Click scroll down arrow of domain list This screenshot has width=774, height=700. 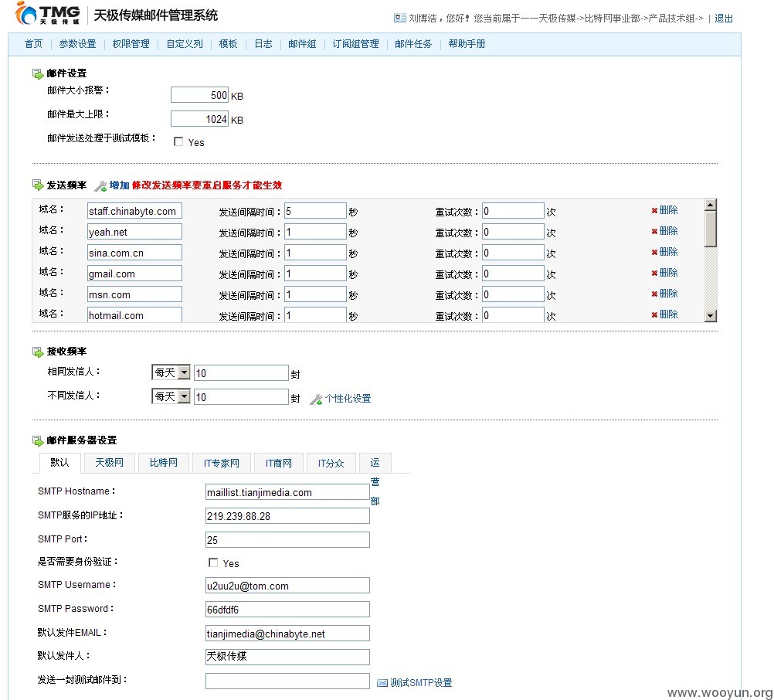[711, 316]
